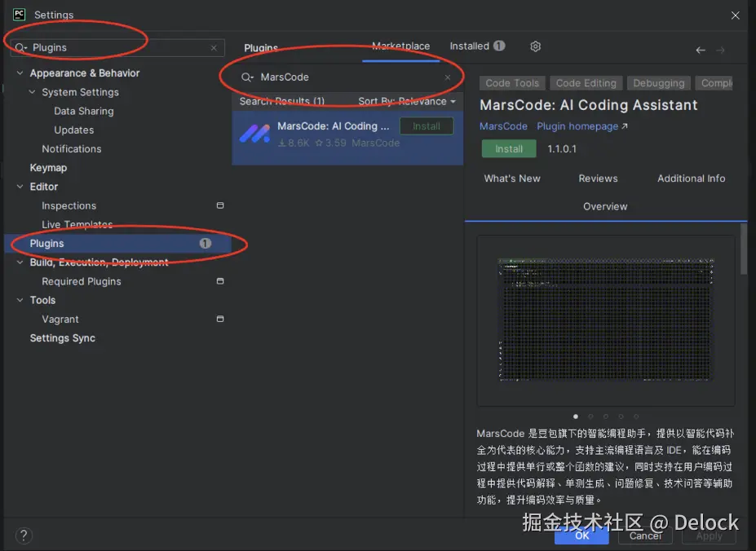Click the Cancel button

pyautogui.click(x=644, y=536)
